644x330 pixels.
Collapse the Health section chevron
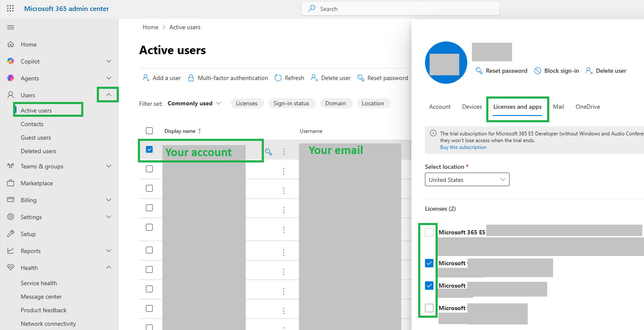[x=109, y=268]
